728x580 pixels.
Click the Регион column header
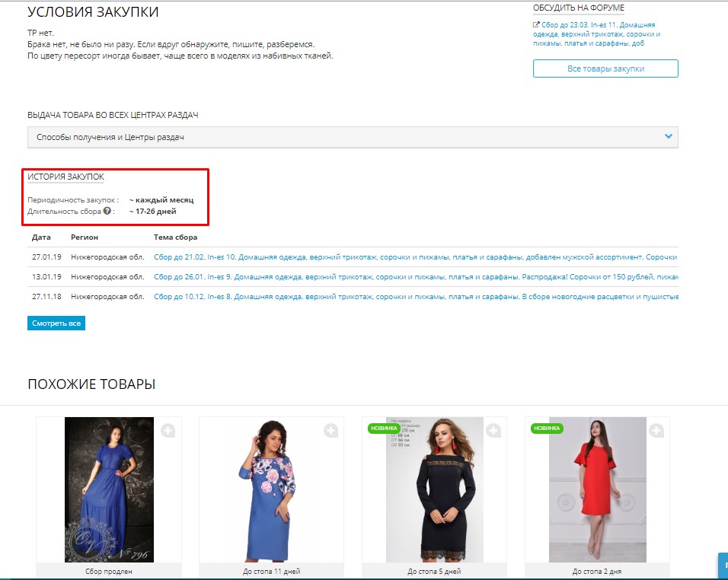point(85,237)
